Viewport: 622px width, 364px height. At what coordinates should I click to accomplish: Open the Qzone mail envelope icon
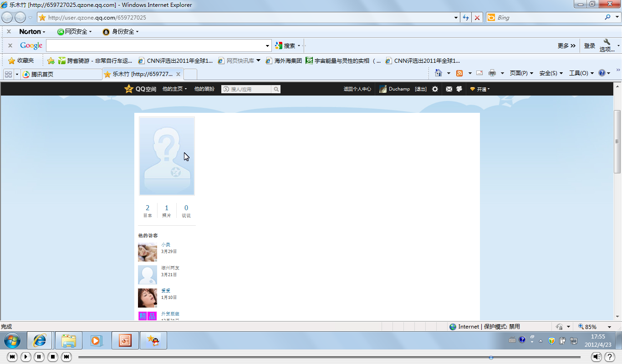point(449,89)
